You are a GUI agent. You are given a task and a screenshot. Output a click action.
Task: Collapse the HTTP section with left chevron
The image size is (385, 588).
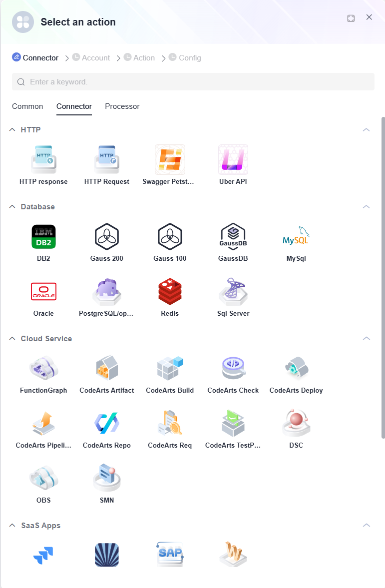point(12,129)
